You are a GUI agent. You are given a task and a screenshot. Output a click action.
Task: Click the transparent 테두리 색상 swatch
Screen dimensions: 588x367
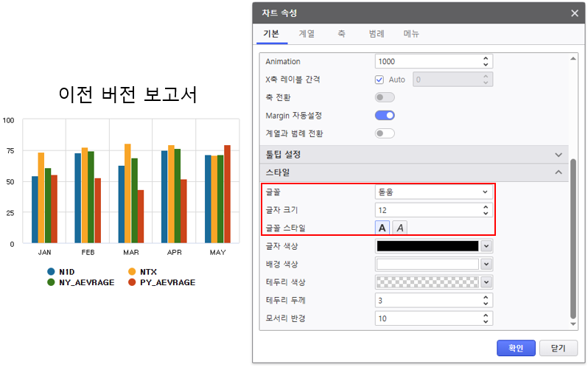pyautogui.click(x=427, y=282)
